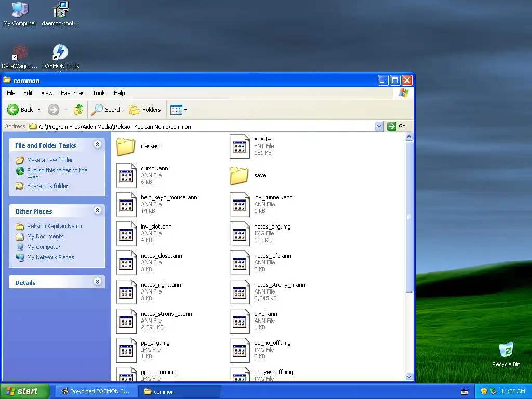Viewport: 532px width, 399px height.
Task: Select the help_keyb_mouse.ann file icon
Action: pos(126,205)
